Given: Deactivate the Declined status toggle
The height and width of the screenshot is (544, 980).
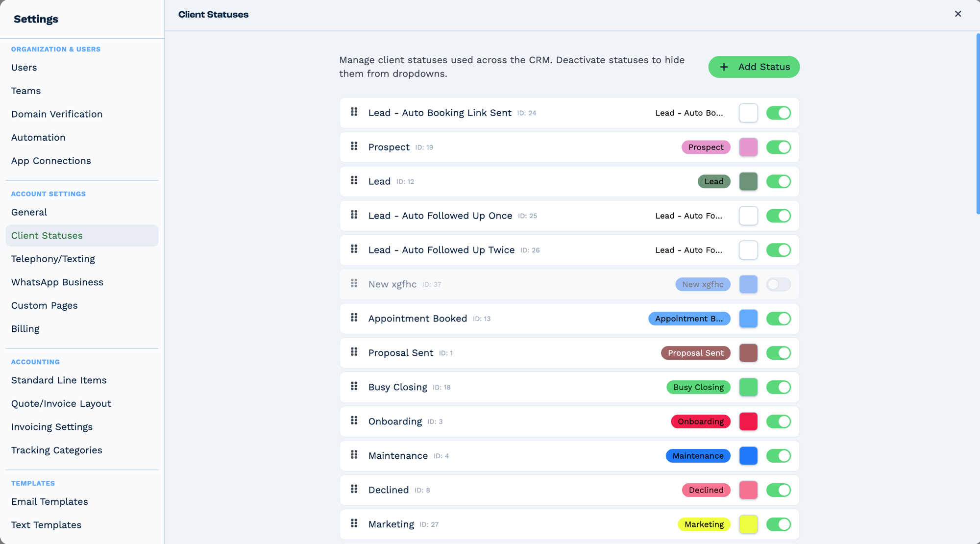Looking at the screenshot, I should [x=779, y=490].
